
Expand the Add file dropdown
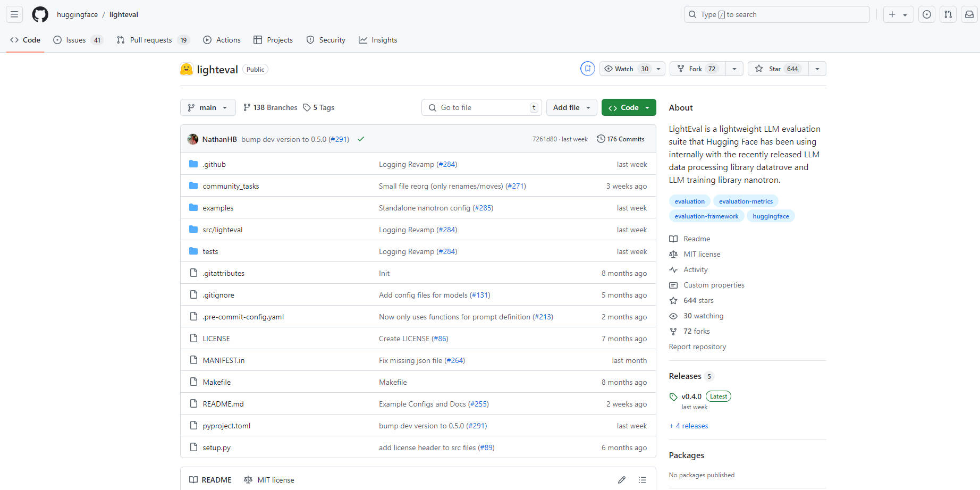point(571,107)
